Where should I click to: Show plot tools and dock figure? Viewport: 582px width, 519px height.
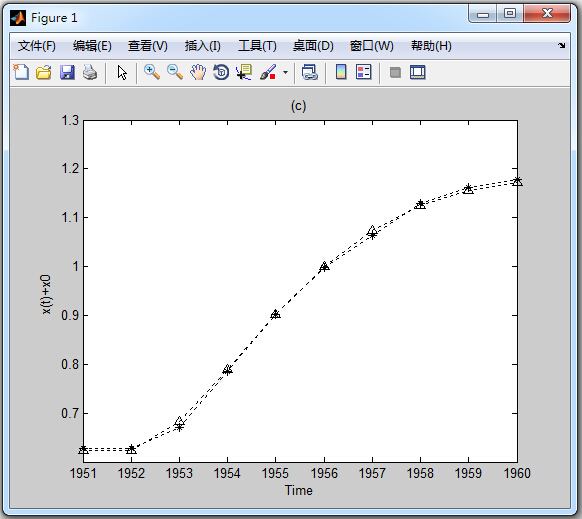418,72
